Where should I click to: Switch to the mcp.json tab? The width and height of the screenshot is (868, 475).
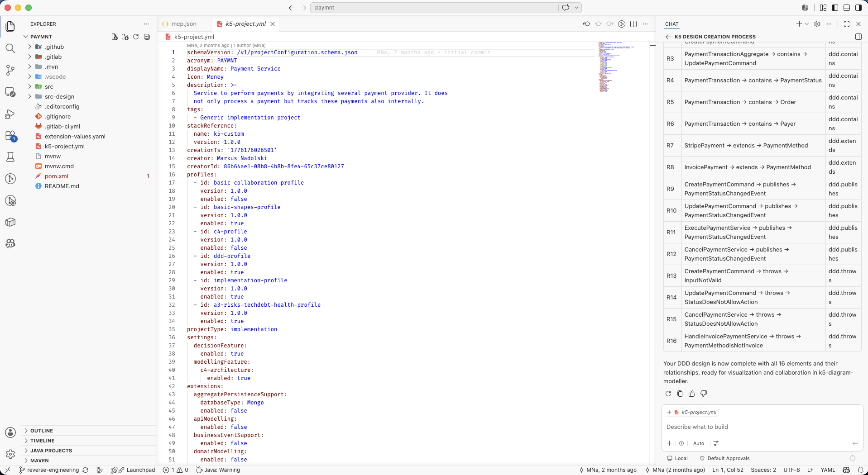click(184, 24)
